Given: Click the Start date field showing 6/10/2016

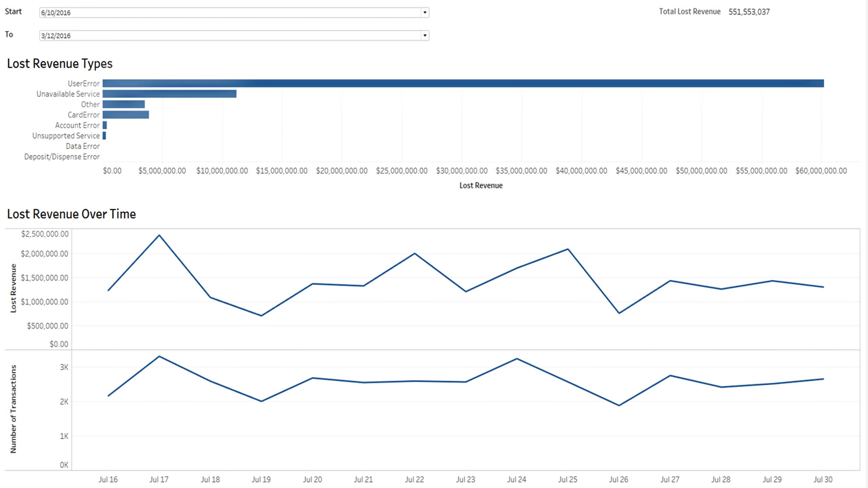Looking at the screenshot, I should pos(231,13).
